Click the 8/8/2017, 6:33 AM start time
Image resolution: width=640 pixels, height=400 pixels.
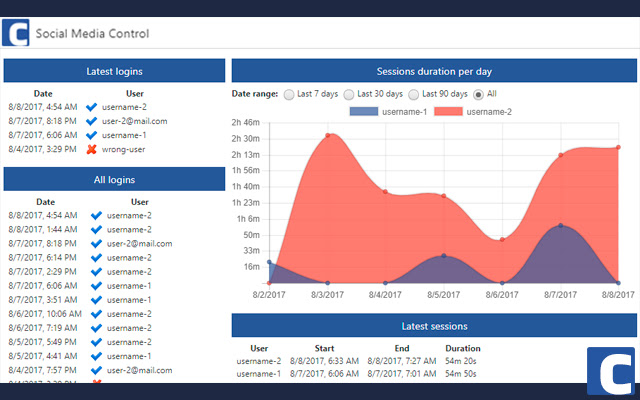point(324,361)
